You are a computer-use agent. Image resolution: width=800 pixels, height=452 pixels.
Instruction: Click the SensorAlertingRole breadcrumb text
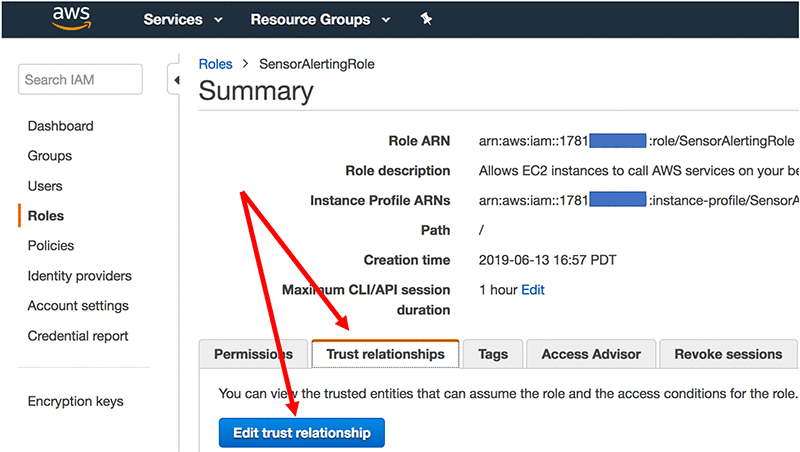317,64
